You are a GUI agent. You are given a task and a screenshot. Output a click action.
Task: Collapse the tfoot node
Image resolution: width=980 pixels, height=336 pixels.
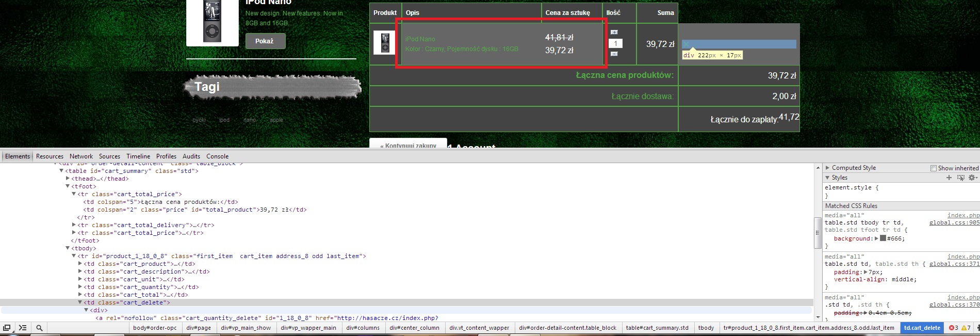68,186
